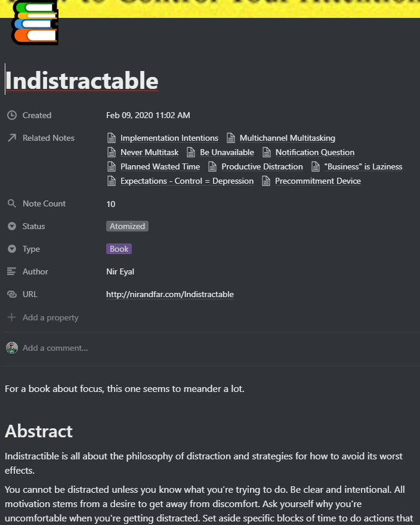The width and height of the screenshot is (420, 525).
Task: Click the stacked books page icon
Action: pyautogui.click(x=34, y=24)
